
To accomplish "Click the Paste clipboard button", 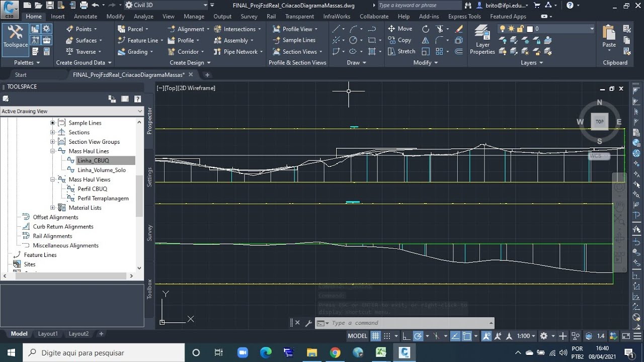I will coord(609,37).
